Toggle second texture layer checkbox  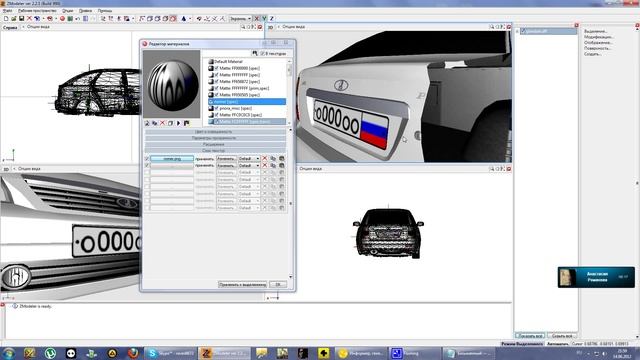tap(147, 165)
